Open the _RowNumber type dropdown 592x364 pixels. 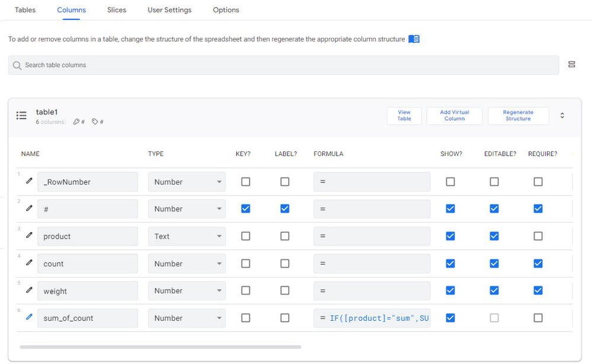pos(187,182)
